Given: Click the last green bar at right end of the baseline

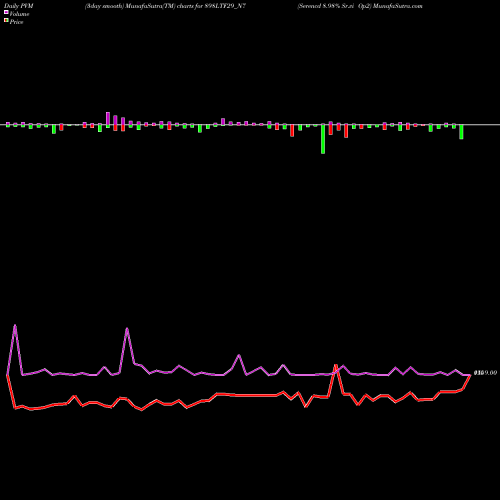Looking at the screenshot, I should point(461,132).
